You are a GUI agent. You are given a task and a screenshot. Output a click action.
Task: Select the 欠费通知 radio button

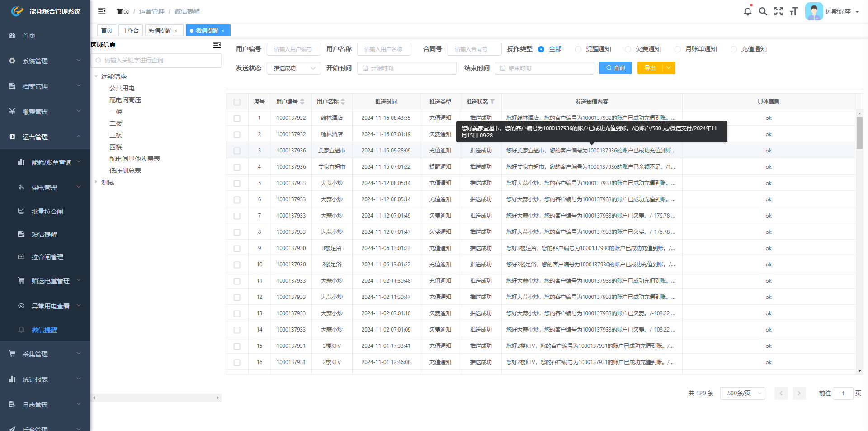point(628,49)
